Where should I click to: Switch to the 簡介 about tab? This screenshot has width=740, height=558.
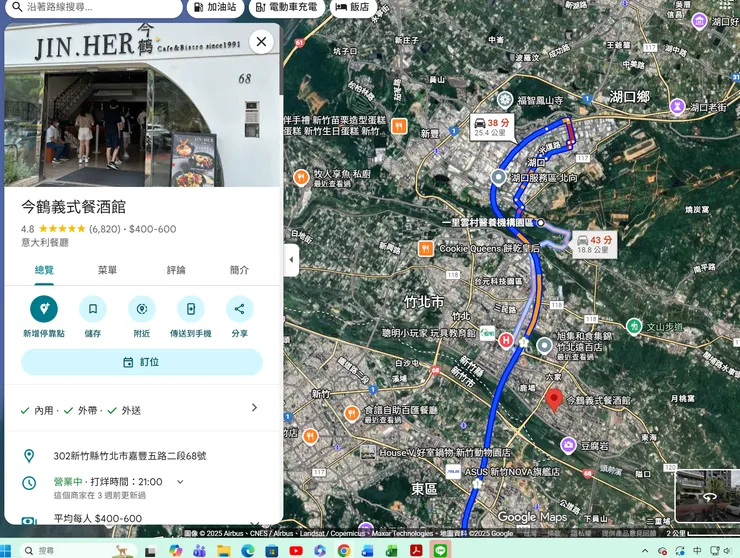tap(239, 270)
